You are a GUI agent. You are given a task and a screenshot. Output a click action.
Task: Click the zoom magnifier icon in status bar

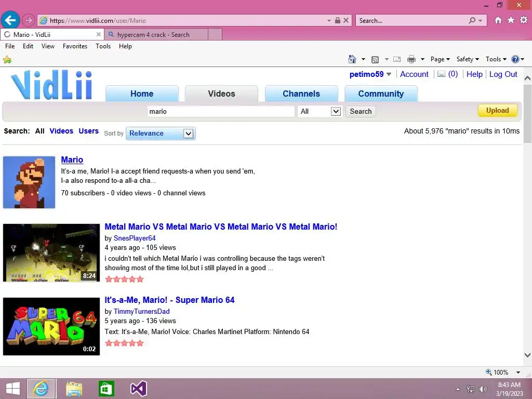click(488, 372)
